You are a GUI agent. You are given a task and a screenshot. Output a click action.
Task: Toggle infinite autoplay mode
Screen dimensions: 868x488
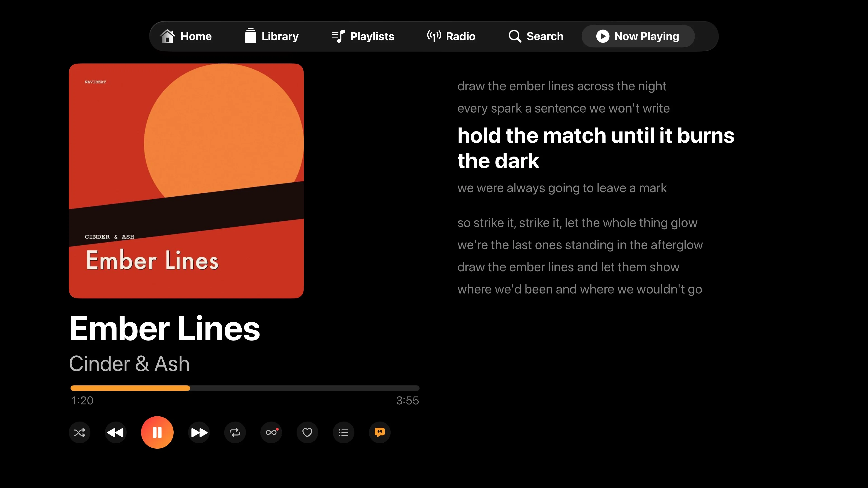(x=271, y=432)
